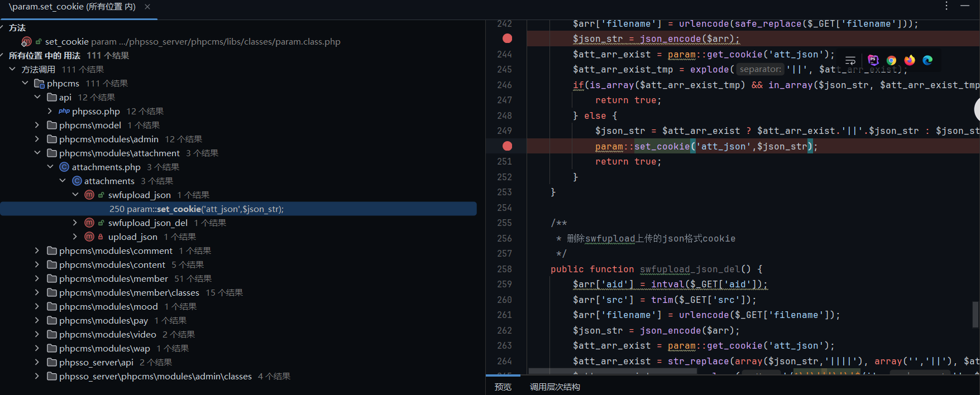980x395 pixels.
Task: Click the editor vertical scrollbar thumb
Action: (975, 314)
